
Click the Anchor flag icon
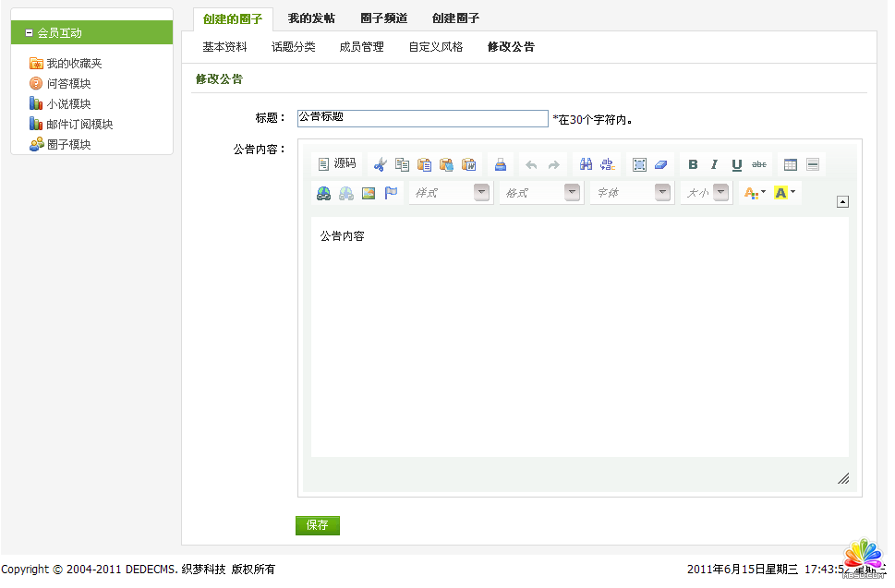(391, 193)
